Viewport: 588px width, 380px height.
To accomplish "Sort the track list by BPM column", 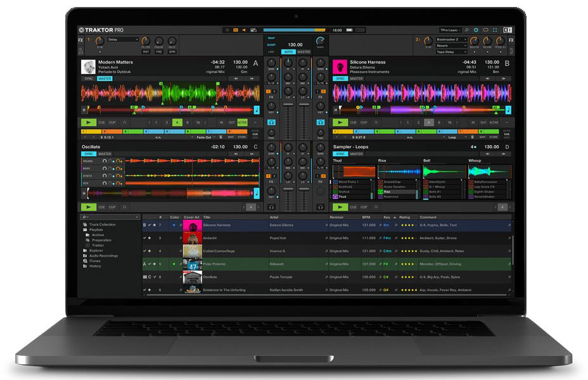I will tap(366, 217).
